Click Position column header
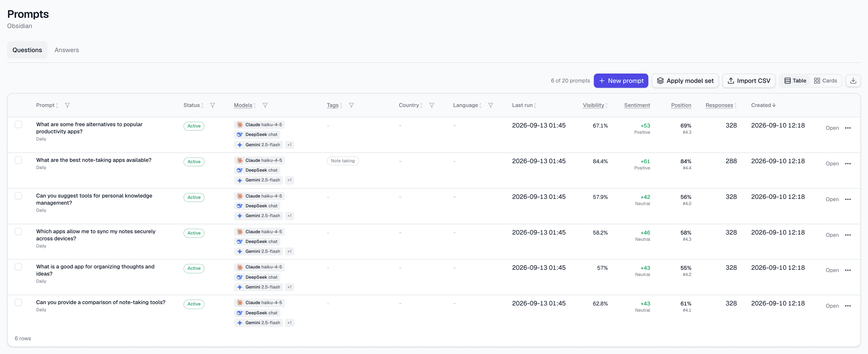Screen dimensions: 868x354 (681, 105)
